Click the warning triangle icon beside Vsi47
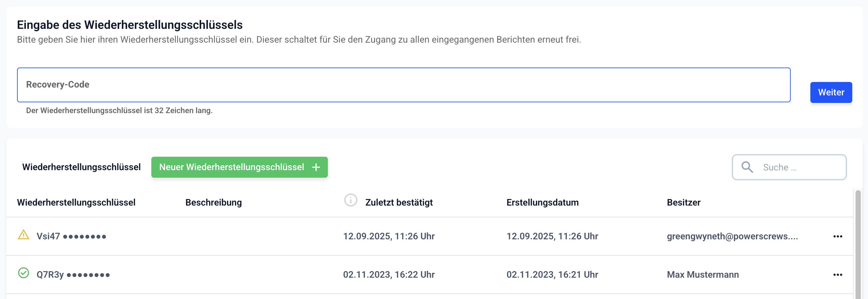The width and height of the screenshot is (868, 299). [x=23, y=235]
